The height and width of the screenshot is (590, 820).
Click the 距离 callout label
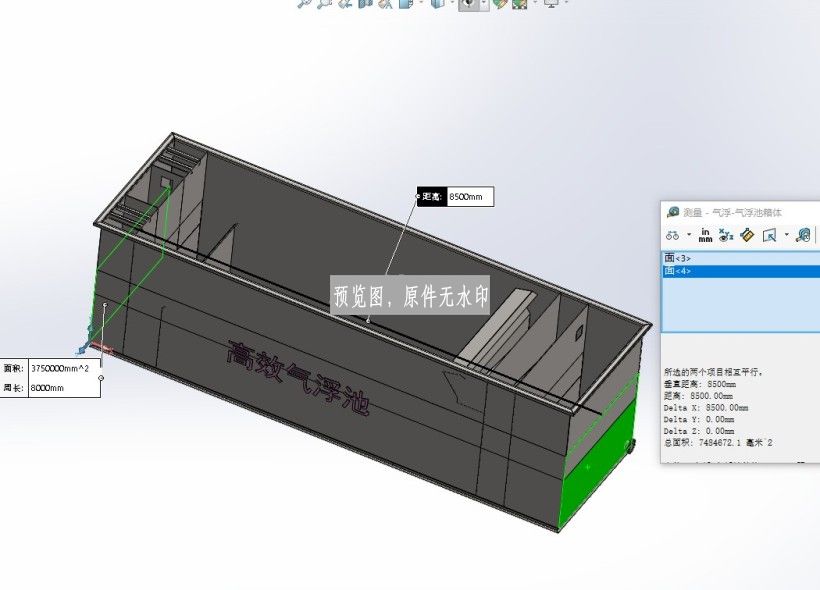432,197
